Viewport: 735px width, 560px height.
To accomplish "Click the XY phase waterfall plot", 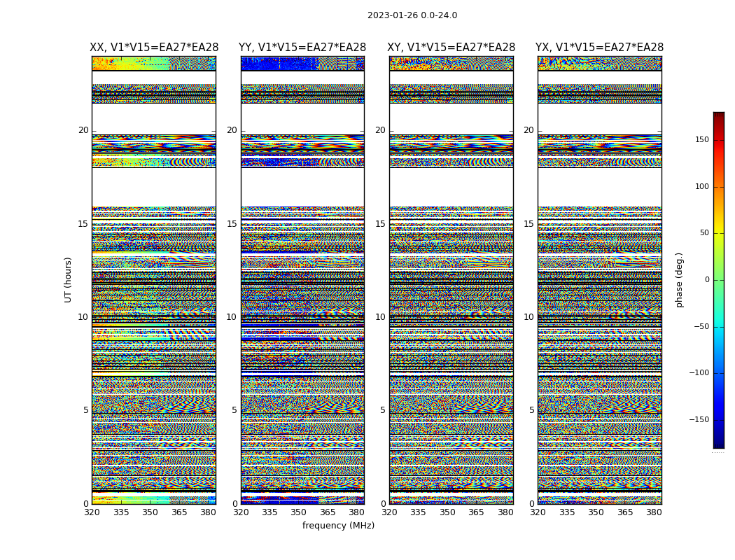I will [x=451, y=280].
